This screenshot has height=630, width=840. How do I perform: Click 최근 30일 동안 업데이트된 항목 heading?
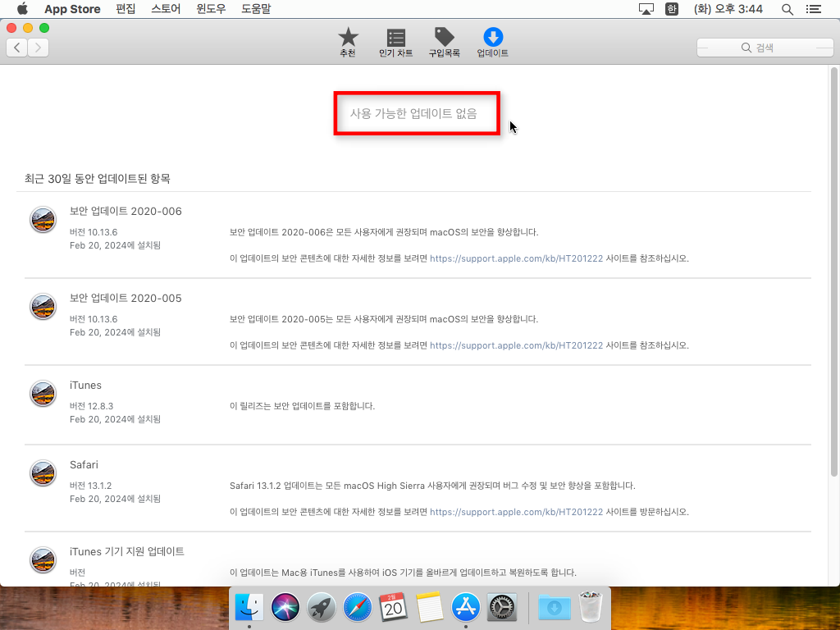tap(97, 178)
